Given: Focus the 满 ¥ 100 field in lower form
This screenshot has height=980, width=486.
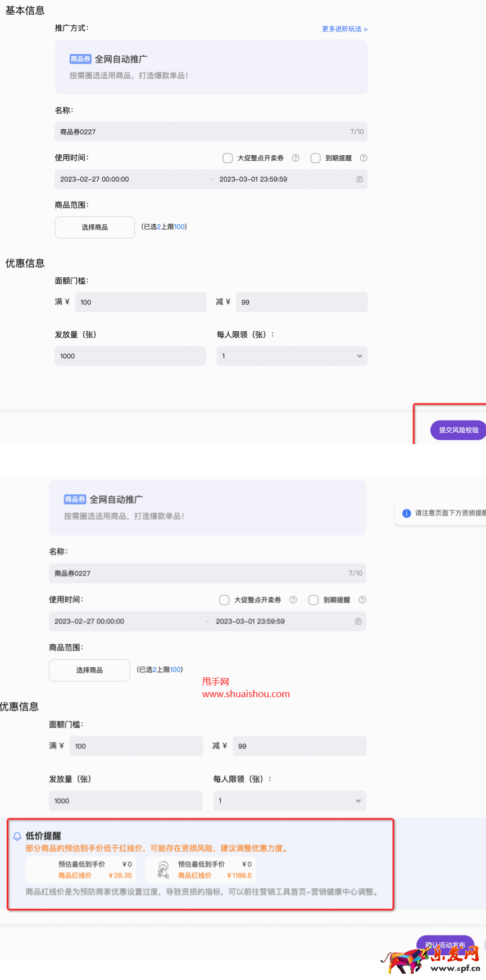Looking at the screenshot, I should [137, 746].
